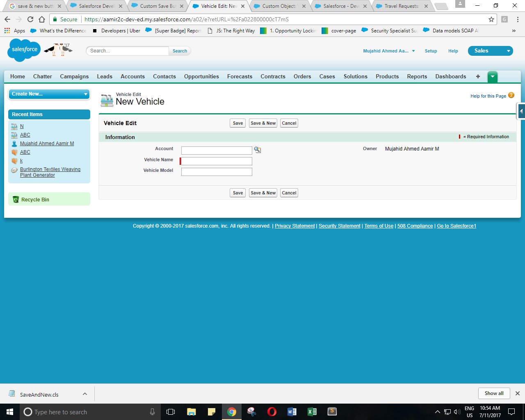Go back in browser history
This screenshot has height=420, width=525.
point(7,19)
